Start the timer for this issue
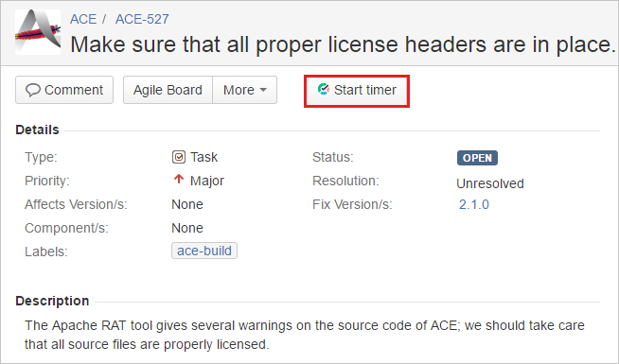Viewport: 619px width, 364px height. (357, 90)
